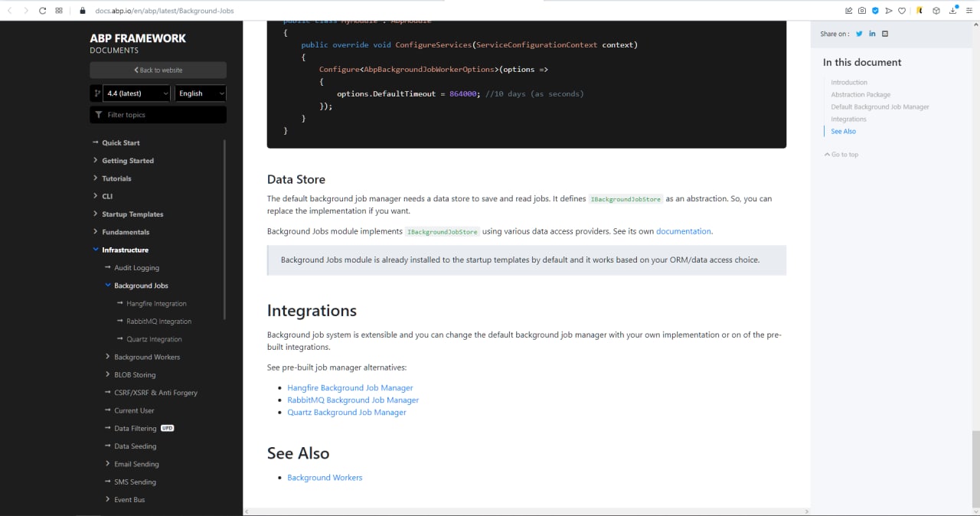Click the UPD badge next to Data Filtering
Screen dimensions: 980x516
pyautogui.click(x=168, y=428)
